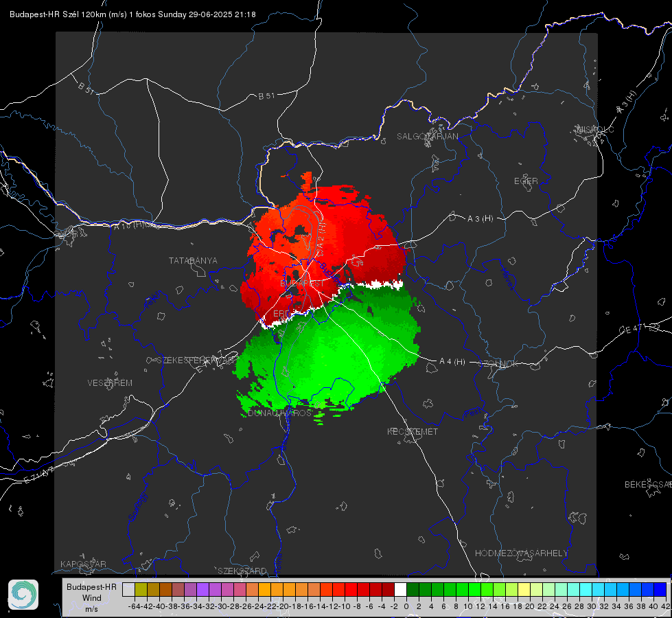
Task: Click the SZÉKESFEHÉRVÁR city label
Action: pyautogui.click(x=197, y=360)
